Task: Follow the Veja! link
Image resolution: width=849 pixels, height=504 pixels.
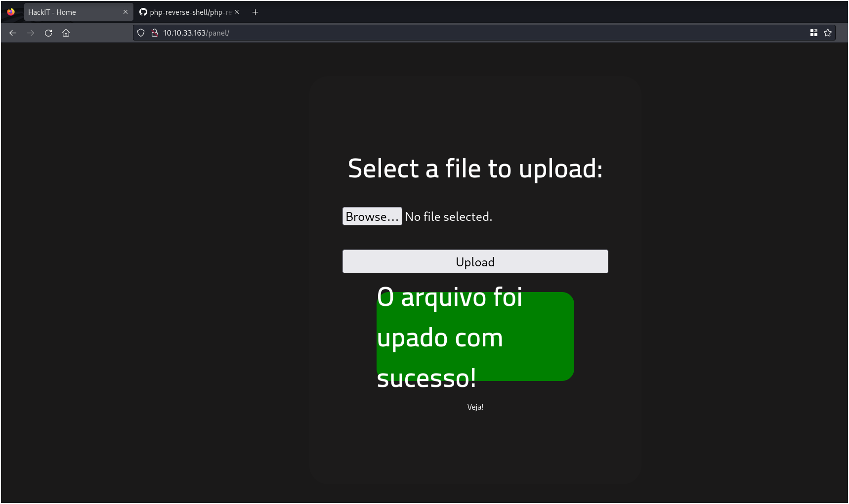Action: pyautogui.click(x=475, y=407)
